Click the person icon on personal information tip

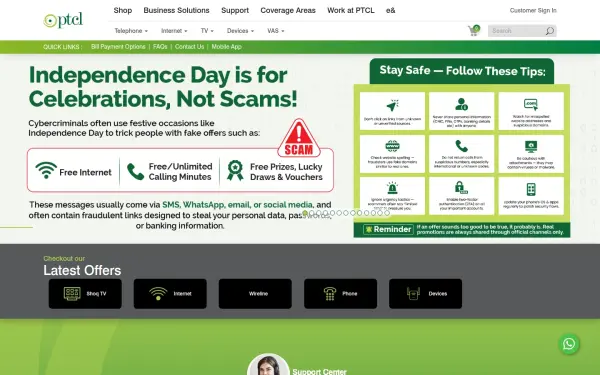[461, 104]
